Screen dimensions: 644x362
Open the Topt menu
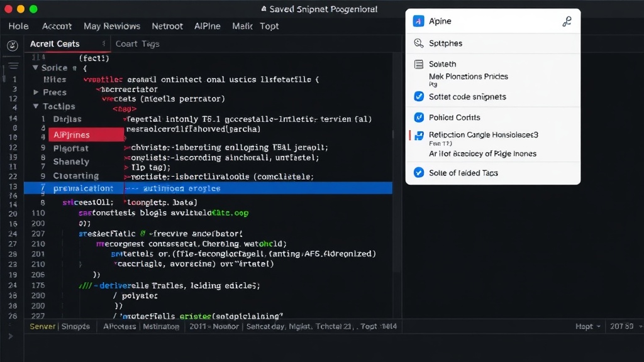coord(269,26)
